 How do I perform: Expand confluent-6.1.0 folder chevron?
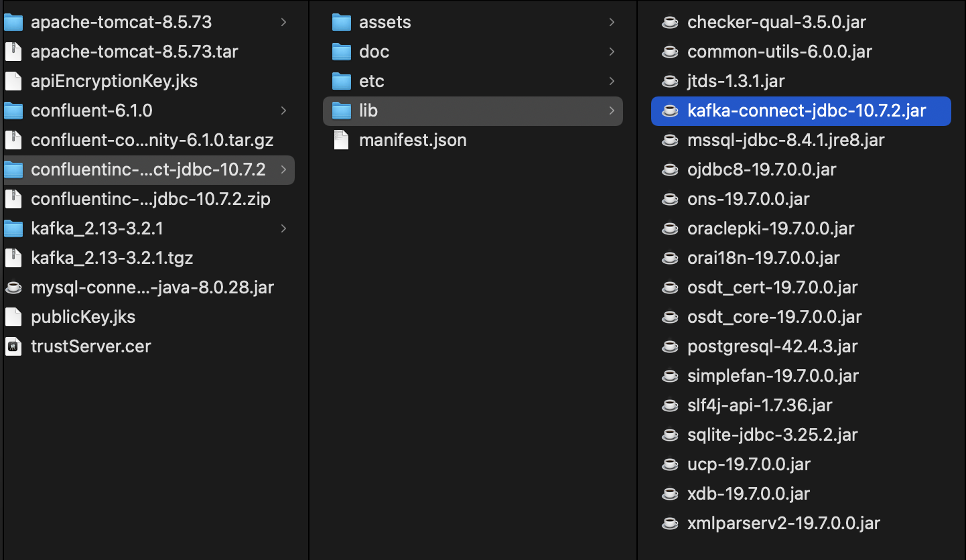click(x=283, y=111)
